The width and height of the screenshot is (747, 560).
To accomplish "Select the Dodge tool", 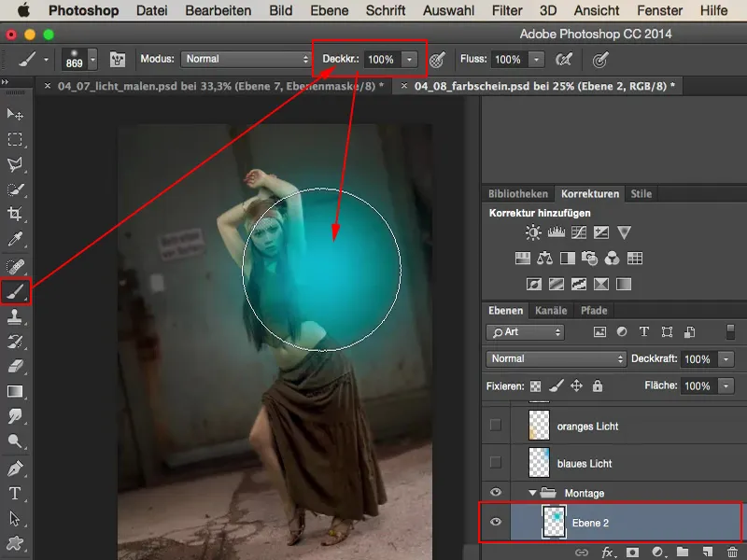I will [15, 441].
